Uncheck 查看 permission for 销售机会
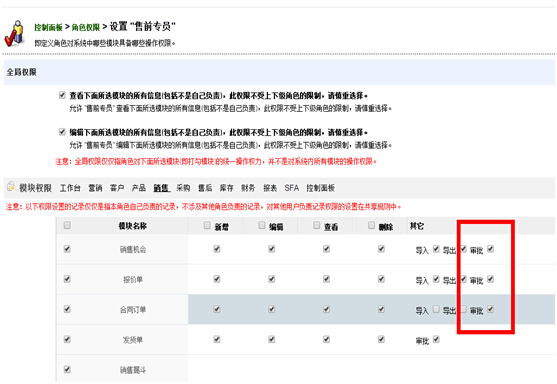The height and width of the screenshot is (384, 557). pos(326,249)
